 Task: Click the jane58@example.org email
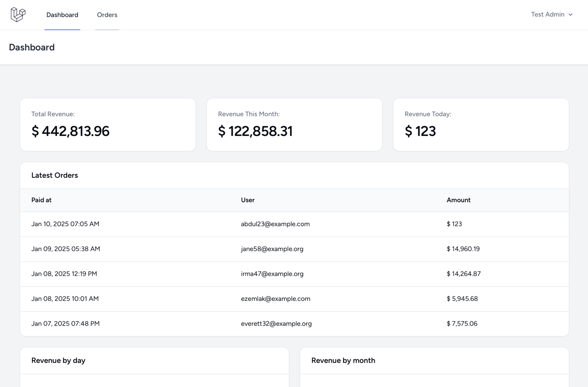pos(272,249)
